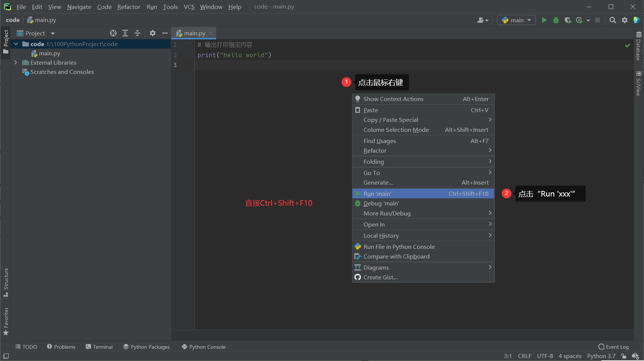Choose Paste from context menu
Screen dimensions: 644x361
click(x=423, y=110)
